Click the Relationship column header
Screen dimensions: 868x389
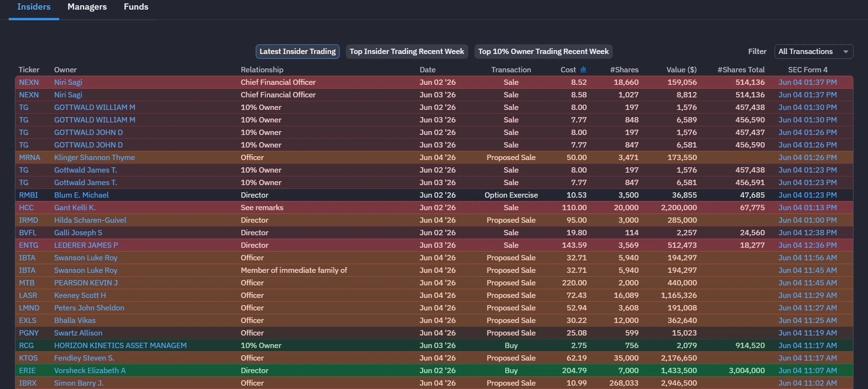coord(262,70)
